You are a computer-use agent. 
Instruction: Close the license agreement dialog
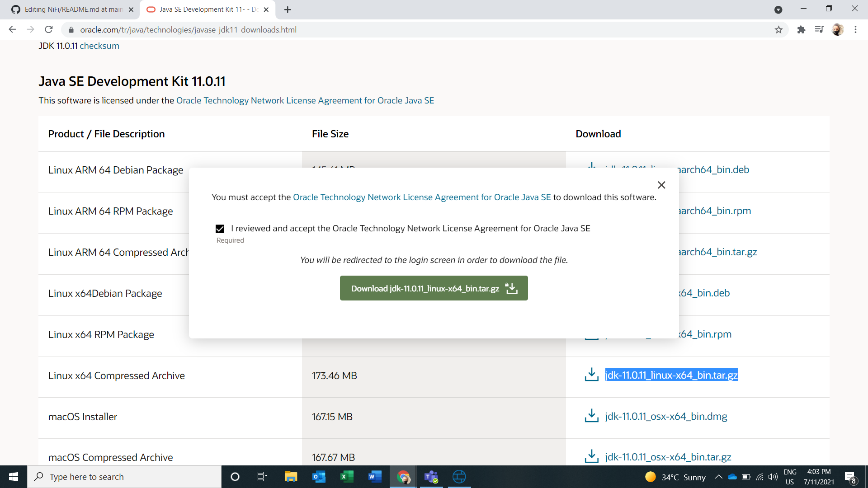(661, 185)
